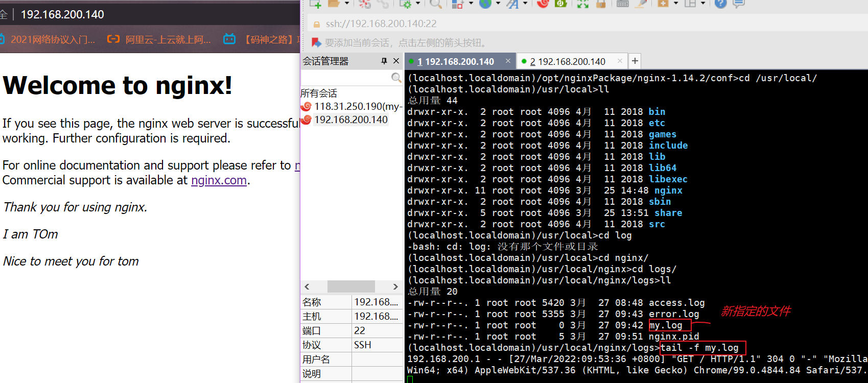Close the session manager panel
Image resolution: width=868 pixels, height=383 pixels.
(x=396, y=61)
